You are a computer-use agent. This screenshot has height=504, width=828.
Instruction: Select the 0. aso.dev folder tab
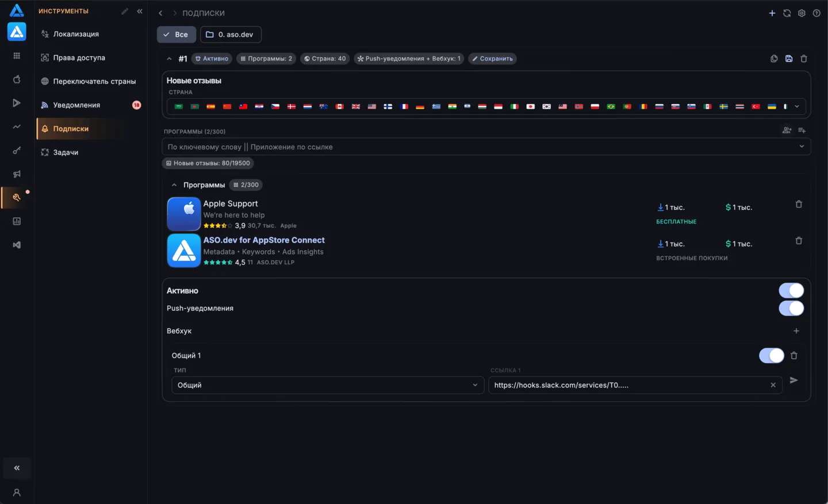click(x=231, y=34)
